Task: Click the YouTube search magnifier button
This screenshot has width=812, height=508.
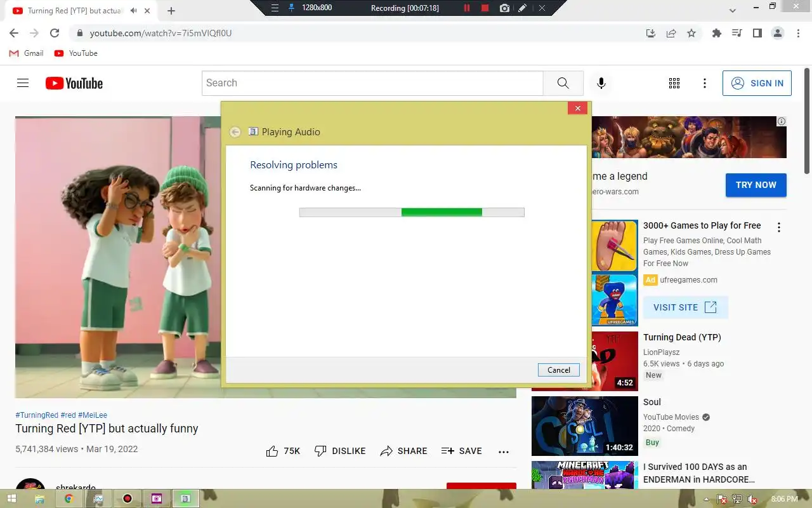Action: pyautogui.click(x=563, y=83)
